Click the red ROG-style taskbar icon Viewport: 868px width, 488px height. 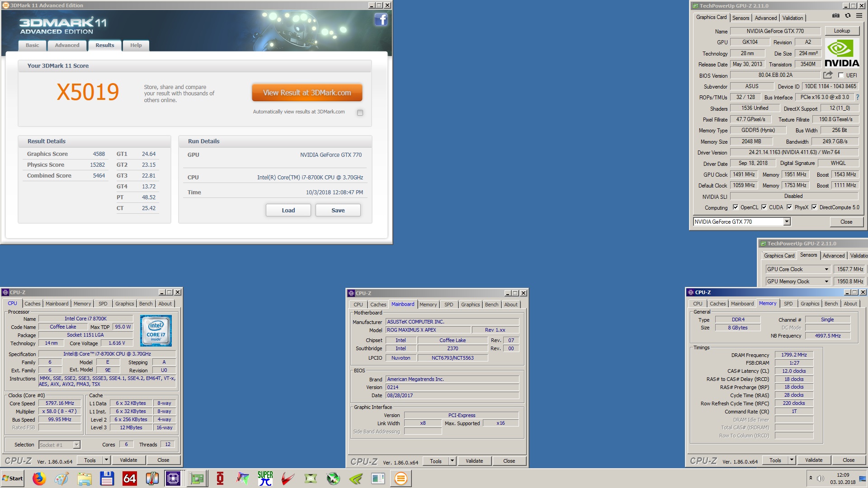[220, 479]
